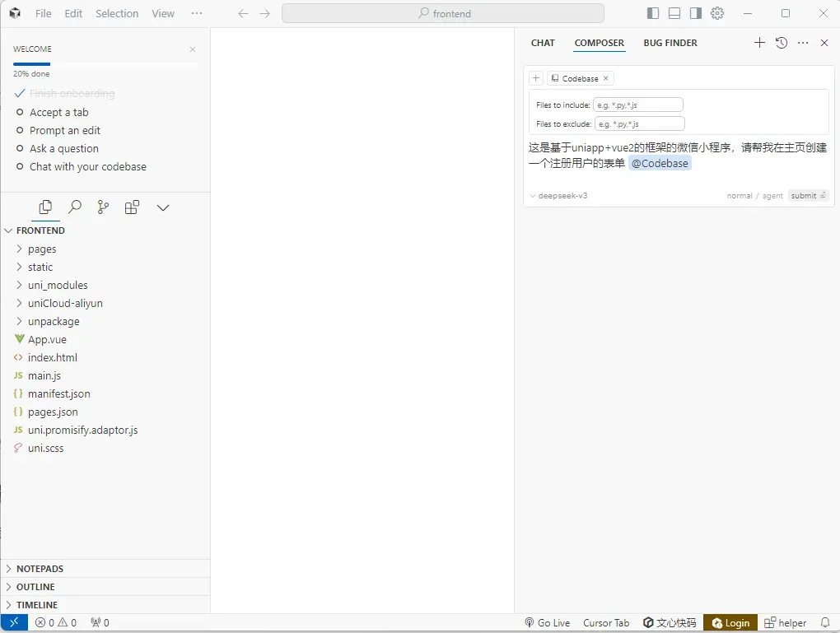840x633 pixels.
Task: Submit the composer prompt
Action: click(808, 195)
